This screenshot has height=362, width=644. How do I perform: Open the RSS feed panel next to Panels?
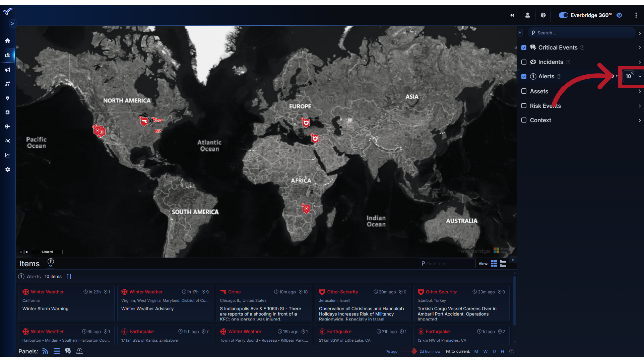[x=45, y=351]
